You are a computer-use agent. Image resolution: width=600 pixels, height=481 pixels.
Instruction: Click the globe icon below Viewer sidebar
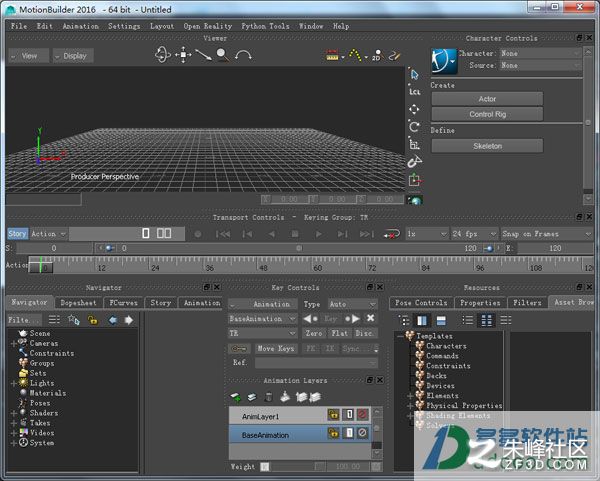(415, 200)
